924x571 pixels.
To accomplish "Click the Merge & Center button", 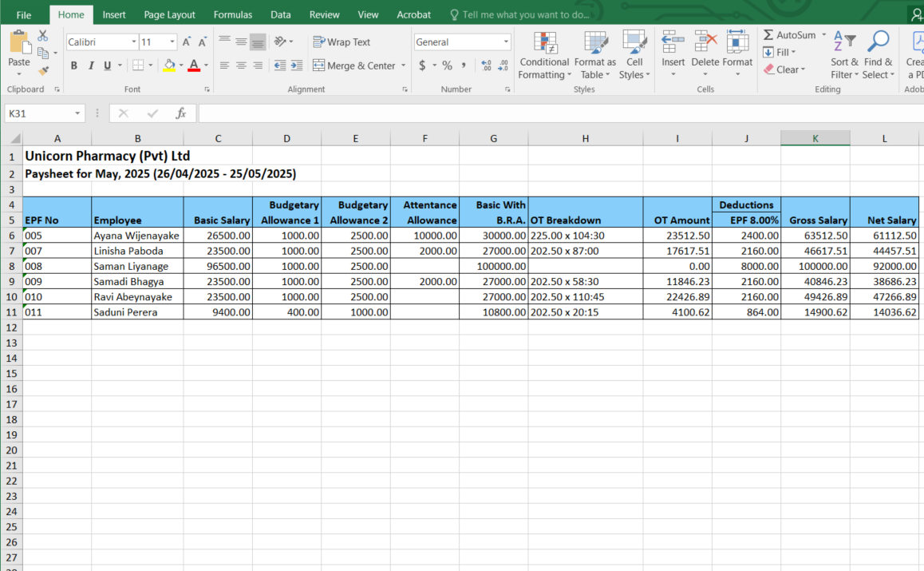I will [x=354, y=65].
